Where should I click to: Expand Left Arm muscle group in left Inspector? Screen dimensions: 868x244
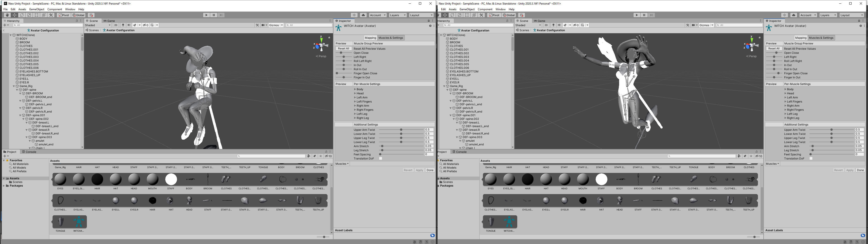(355, 98)
